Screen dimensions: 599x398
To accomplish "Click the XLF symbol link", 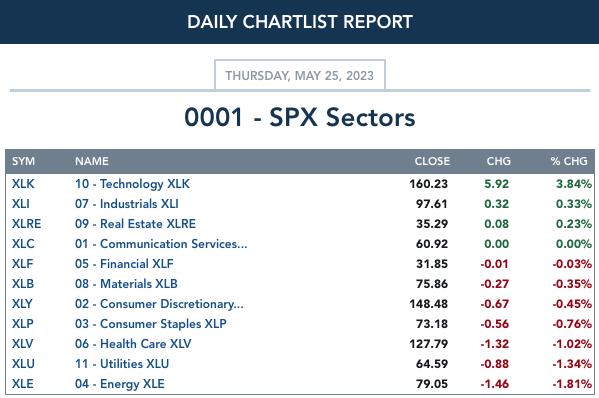I will (x=23, y=264).
